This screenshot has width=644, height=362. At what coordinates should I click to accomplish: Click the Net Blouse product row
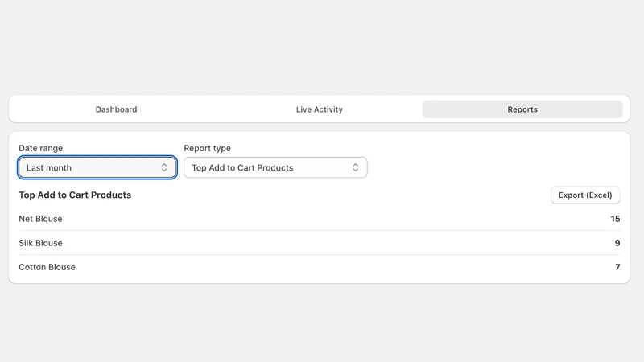[319, 219]
